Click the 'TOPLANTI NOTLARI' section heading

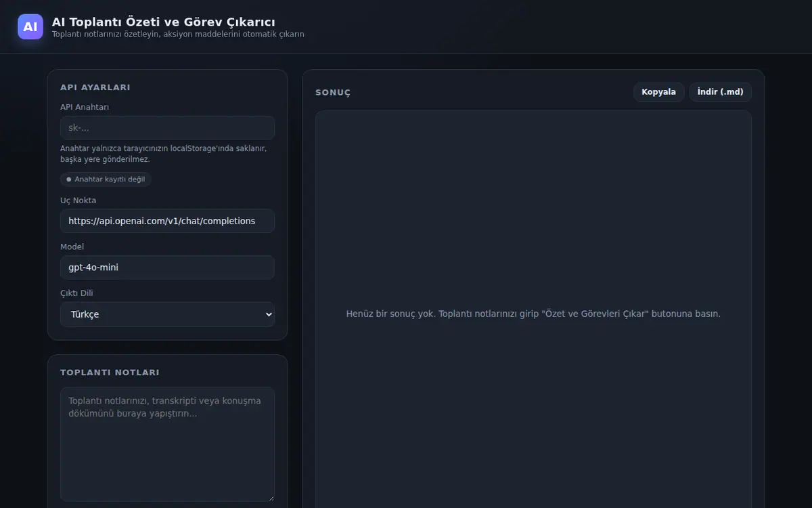[x=110, y=373]
